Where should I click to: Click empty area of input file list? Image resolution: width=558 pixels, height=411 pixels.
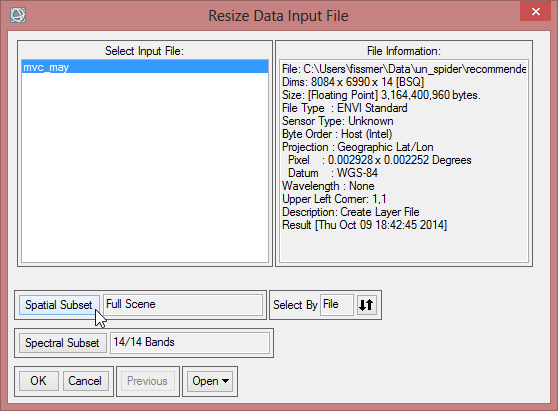pyautogui.click(x=145, y=167)
